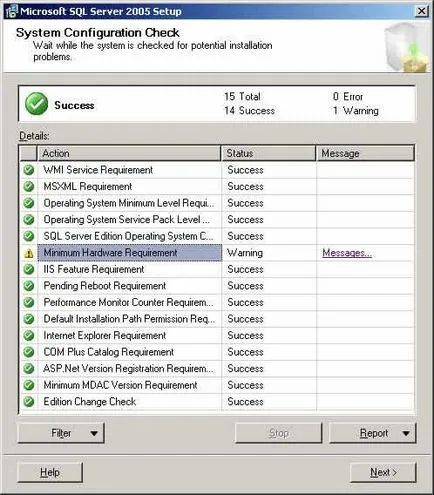Select the MSXML Requirement row
Screen dimensions: 434x495
point(217,187)
